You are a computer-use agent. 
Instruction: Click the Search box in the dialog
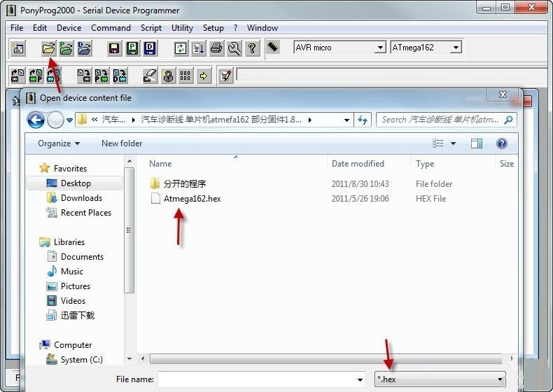click(447, 120)
